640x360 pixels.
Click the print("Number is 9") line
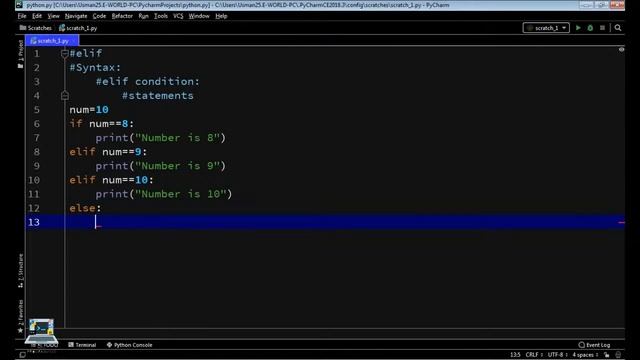click(x=160, y=166)
